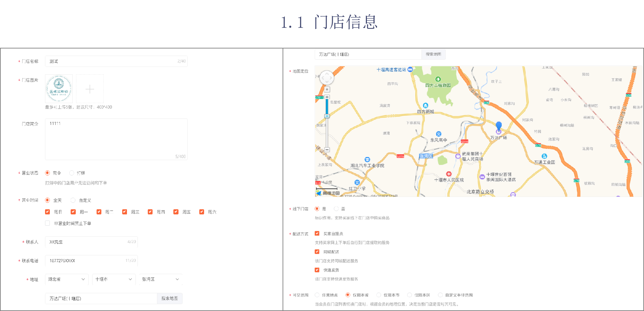The image size is (644, 311).
Task: Click the map pan direction control
Action: click(x=327, y=78)
